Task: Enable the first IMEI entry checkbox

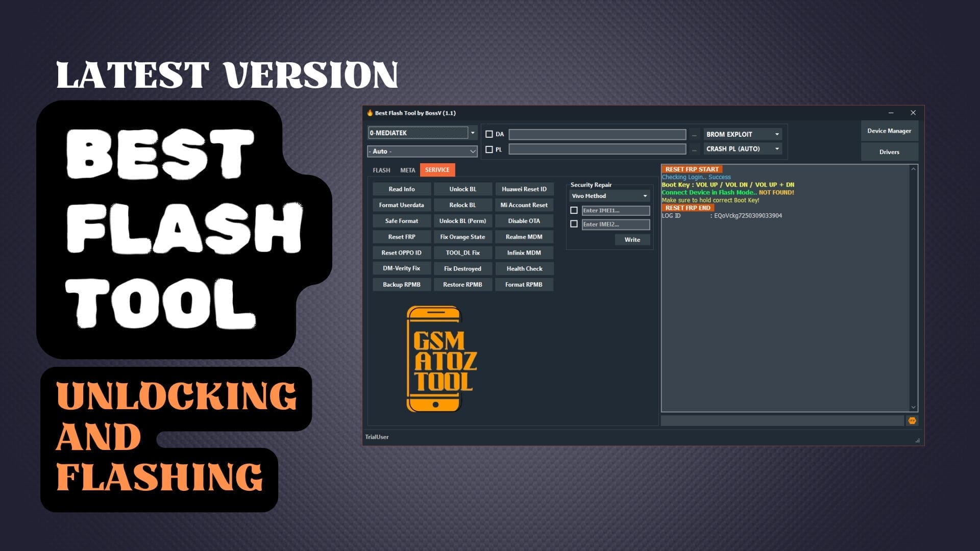Action: pos(574,209)
